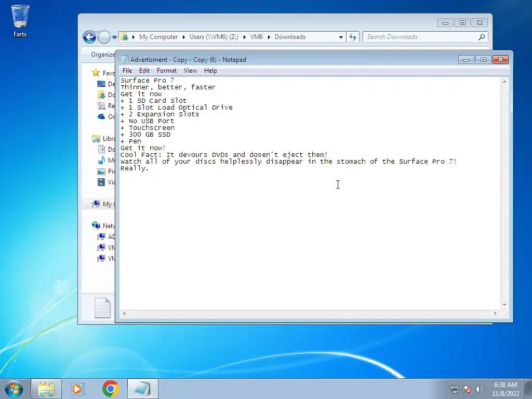Select the Pictures library icon in sidebar
Image resolution: width=532 pixels, height=399 pixels.
[x=101, y=171]
